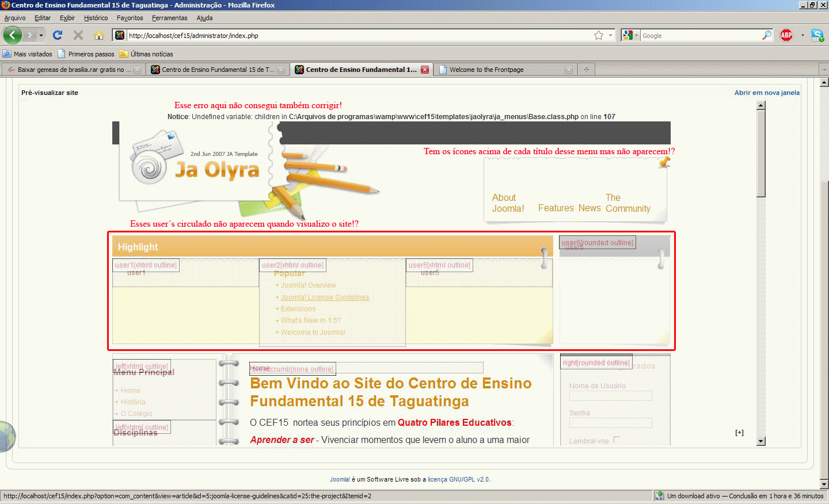This screenshot has width=829, height=504.
Task: Open Welcome to Joomla! in Popular list
Action: [313, 333]
